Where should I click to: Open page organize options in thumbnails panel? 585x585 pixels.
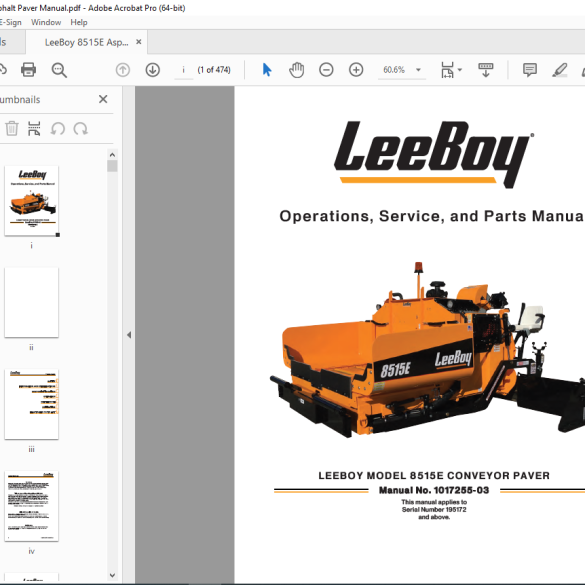pyautogui.click(x=34, y=129)
